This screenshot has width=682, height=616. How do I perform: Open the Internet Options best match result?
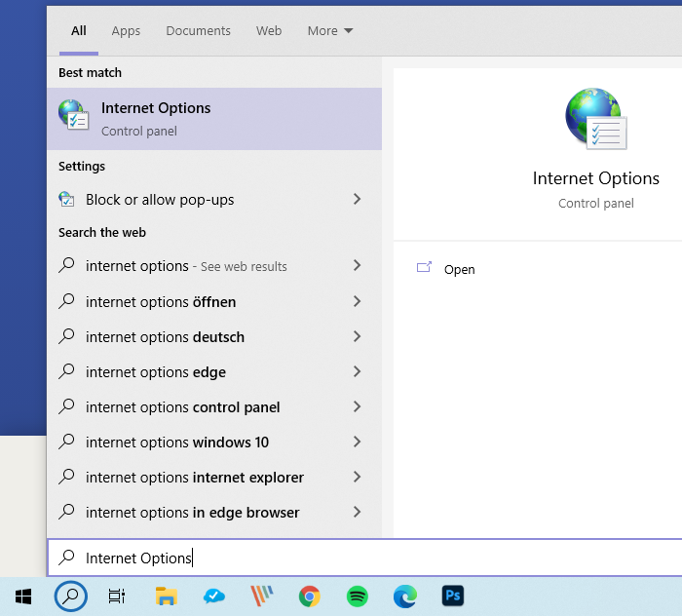tap(214, 119)
